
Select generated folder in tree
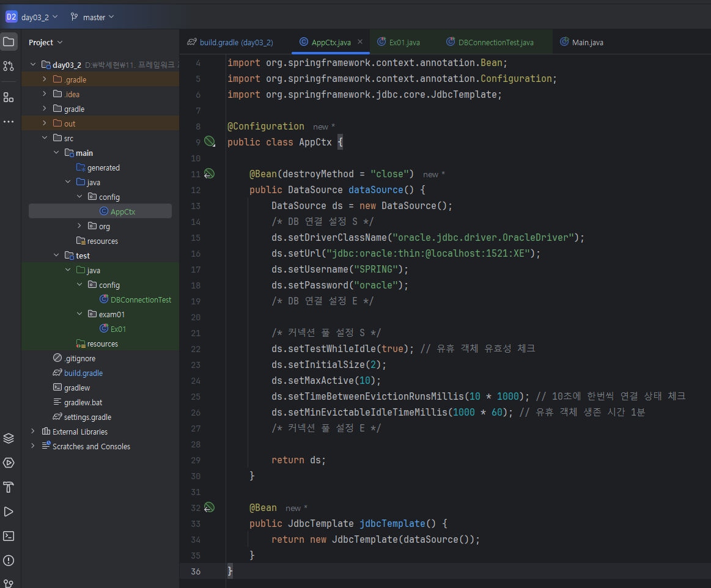coord(98,167)
